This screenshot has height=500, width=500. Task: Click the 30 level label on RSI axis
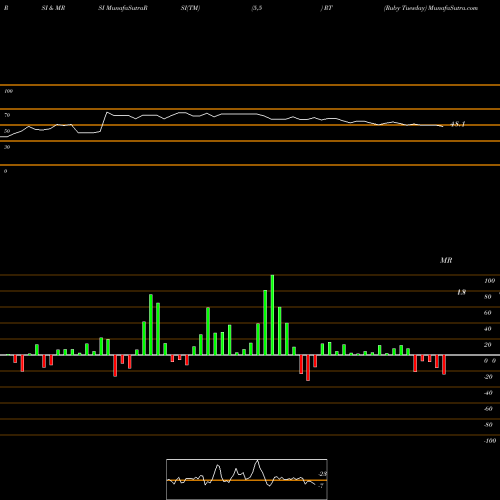7,147
